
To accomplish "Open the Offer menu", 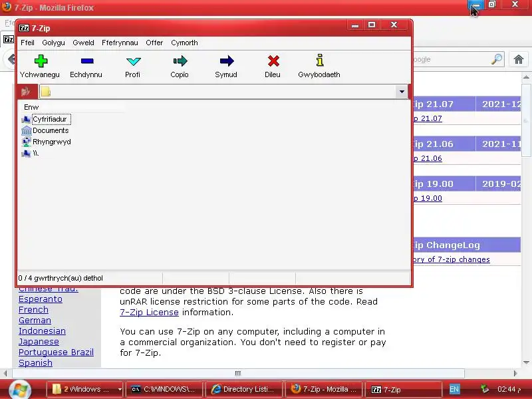I will coord(154,43).
